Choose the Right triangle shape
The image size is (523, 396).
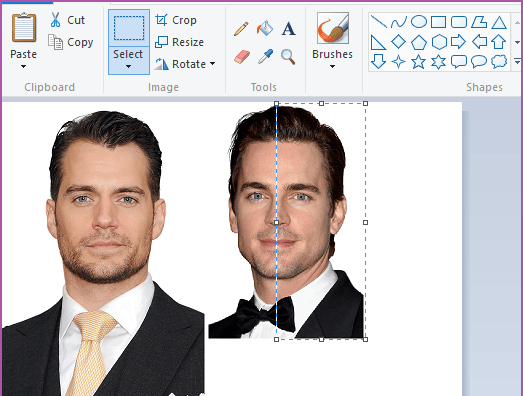coord(378,42)
